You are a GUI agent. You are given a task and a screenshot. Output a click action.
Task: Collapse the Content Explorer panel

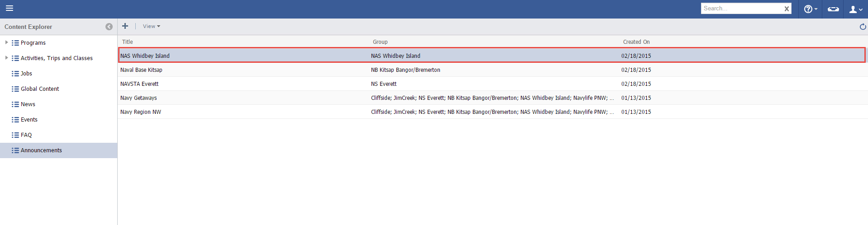(109, 27)
